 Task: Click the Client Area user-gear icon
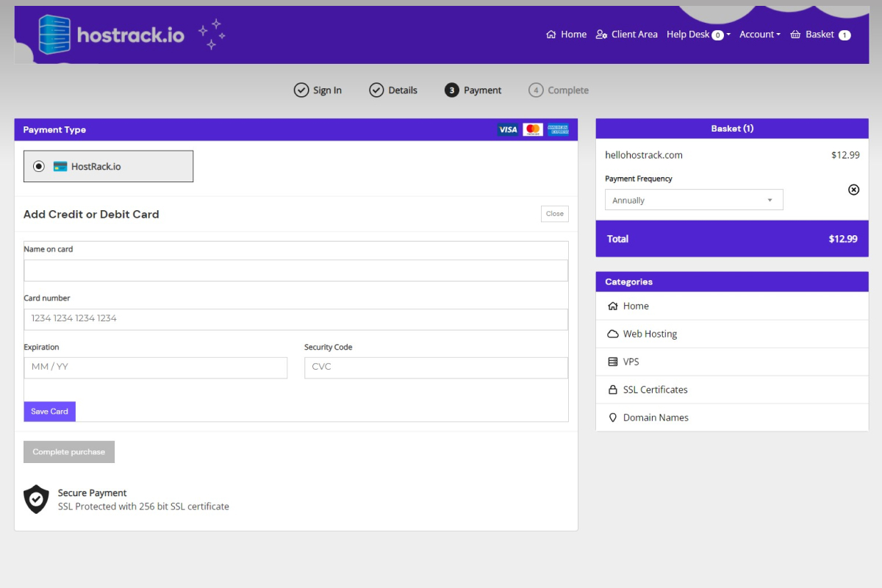[601, 35]
